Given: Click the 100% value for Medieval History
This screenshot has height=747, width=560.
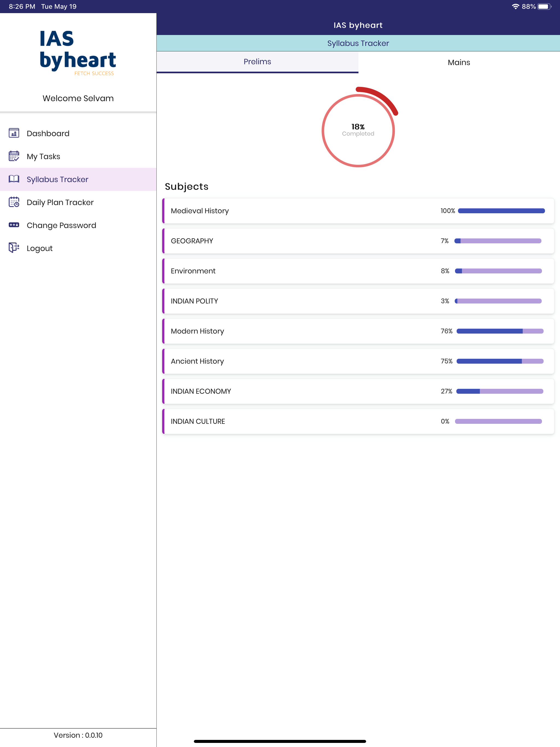Looking at the screenshot, I should tap(448, 211).
